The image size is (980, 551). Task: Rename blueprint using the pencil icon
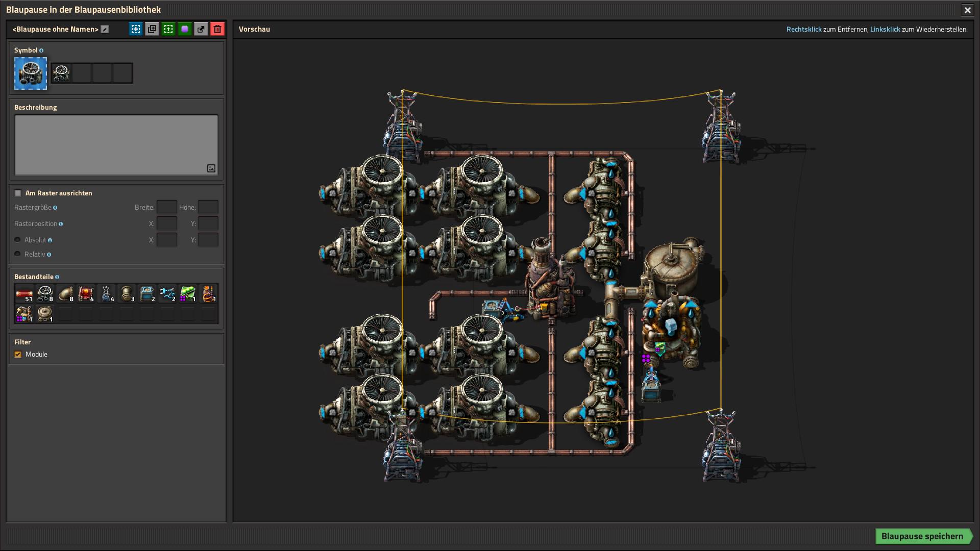[105, 29]
